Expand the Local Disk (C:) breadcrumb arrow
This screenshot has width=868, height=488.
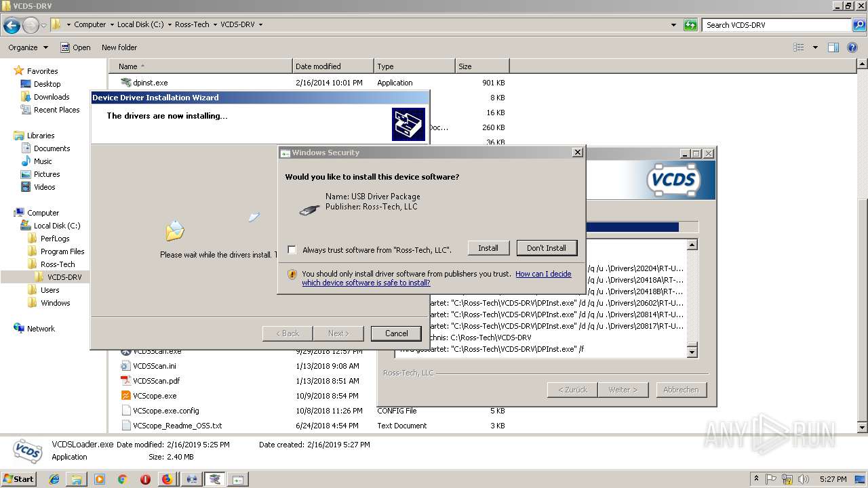point(170,25)
